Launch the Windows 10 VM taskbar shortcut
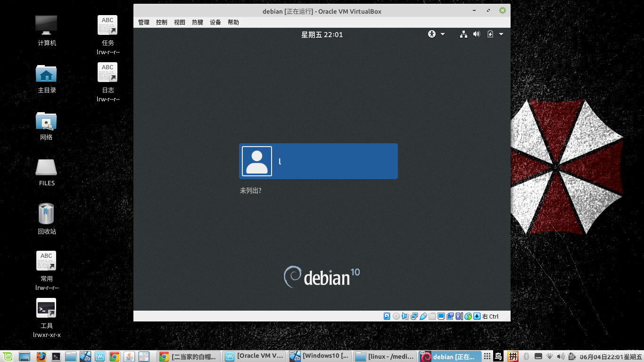The width and height of the screenshot is (644, 362). click(x=85, y=357)
